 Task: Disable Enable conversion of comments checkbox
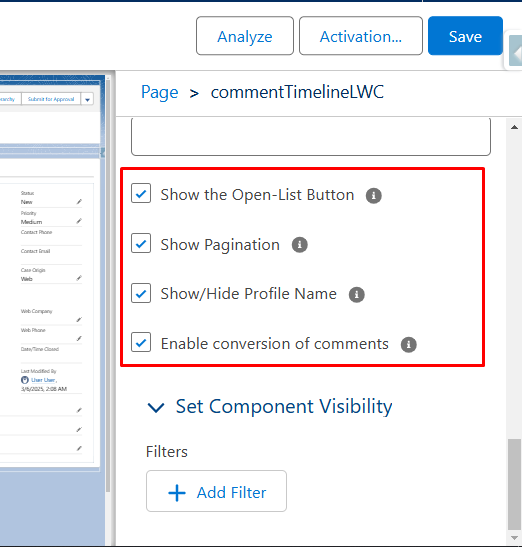(x=141, y=342)
